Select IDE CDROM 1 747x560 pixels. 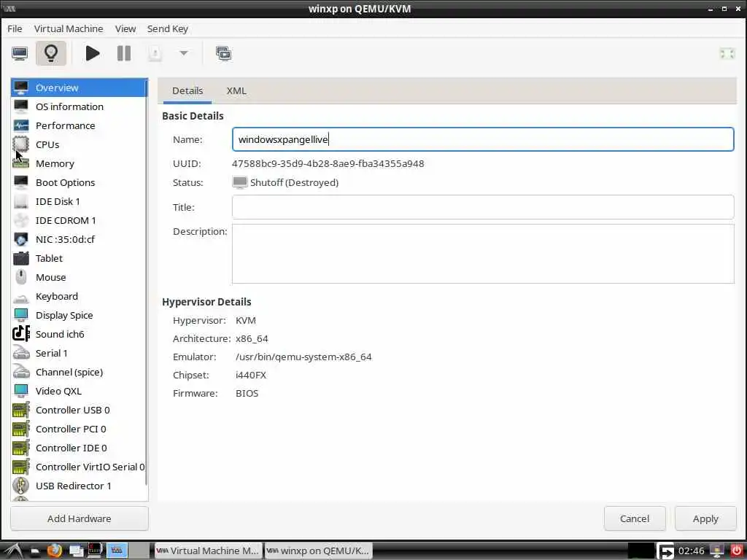[79, 220]
